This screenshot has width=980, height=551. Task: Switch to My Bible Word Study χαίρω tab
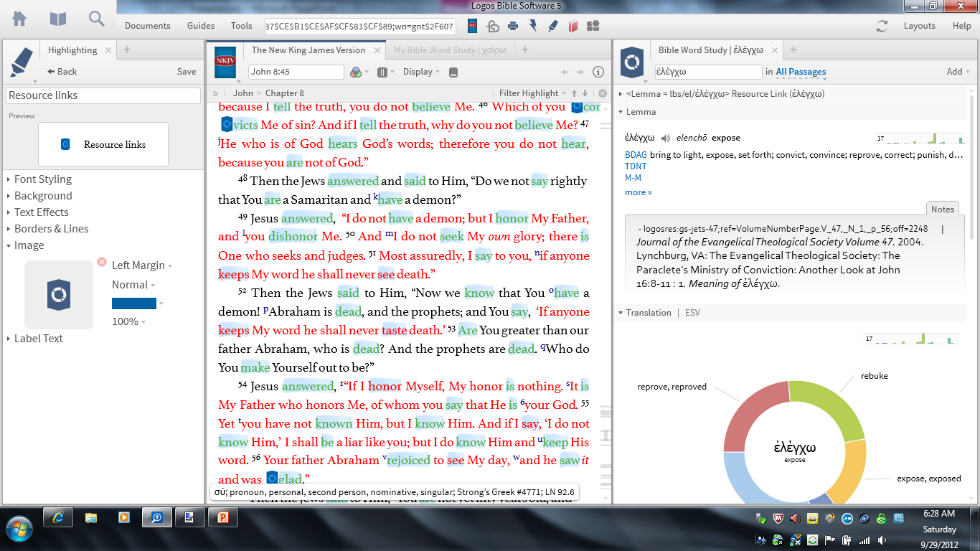(450, 50)
